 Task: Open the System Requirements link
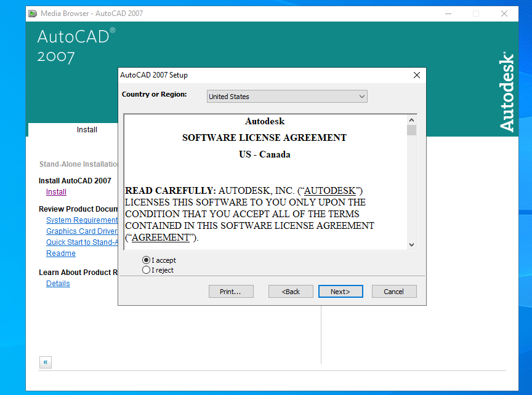81,220
